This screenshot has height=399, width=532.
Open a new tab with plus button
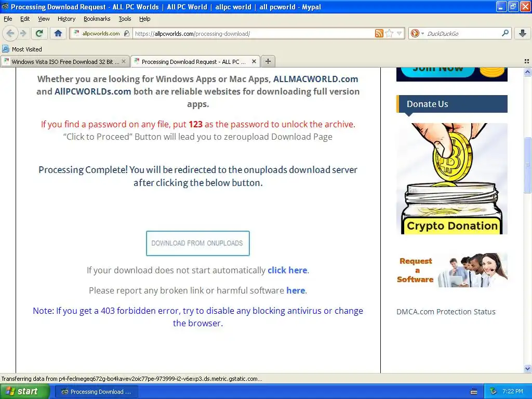pos(268,61)
